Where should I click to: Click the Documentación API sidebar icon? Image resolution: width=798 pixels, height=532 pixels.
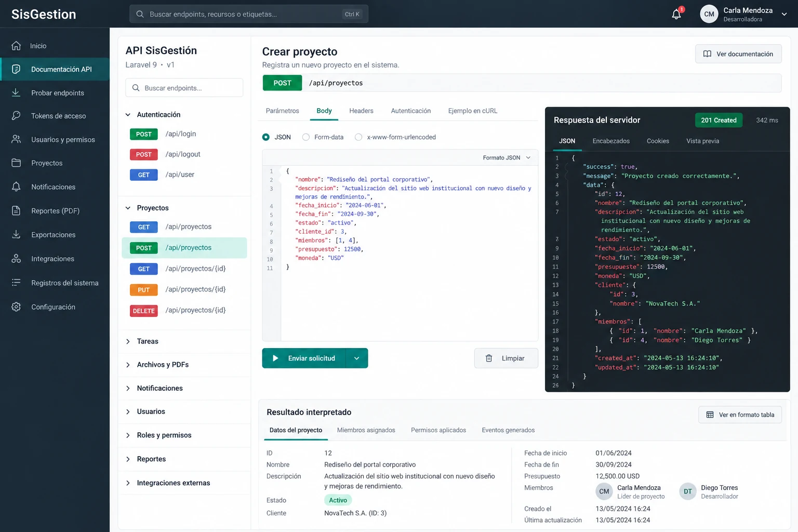[16, 69]
